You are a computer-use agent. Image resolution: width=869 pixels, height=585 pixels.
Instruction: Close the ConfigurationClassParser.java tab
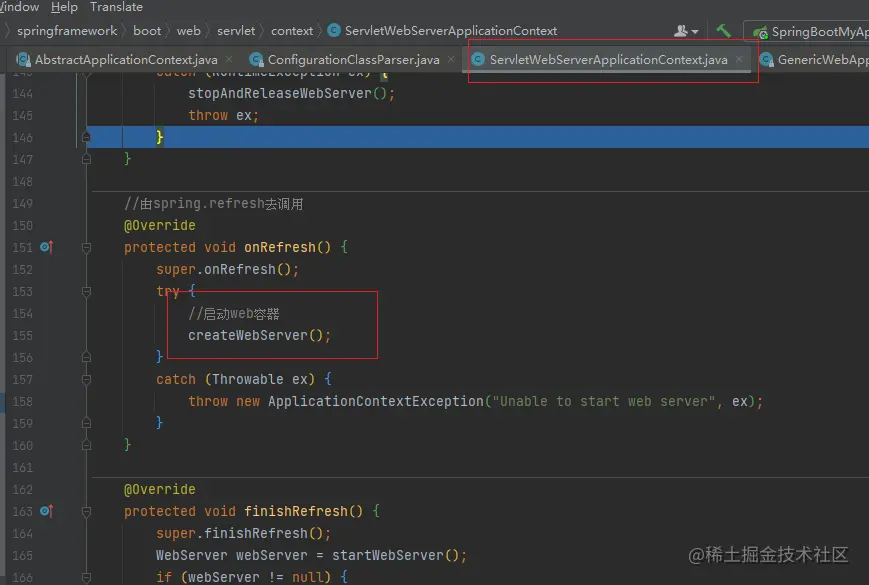451,59
